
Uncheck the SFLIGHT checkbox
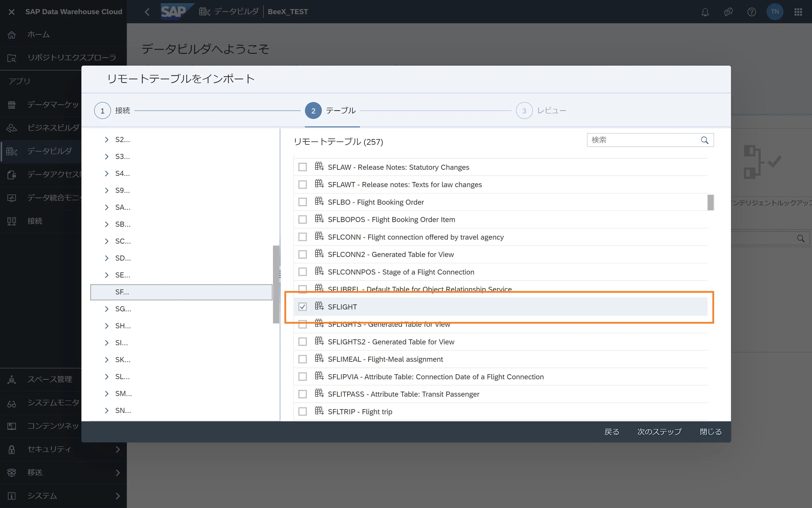302,307
